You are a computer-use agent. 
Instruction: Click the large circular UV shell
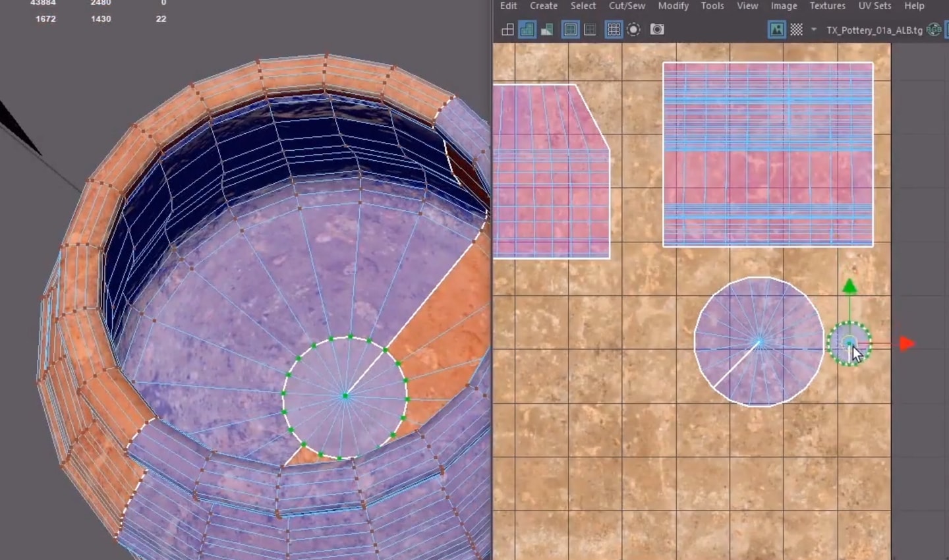coord(759,342)
